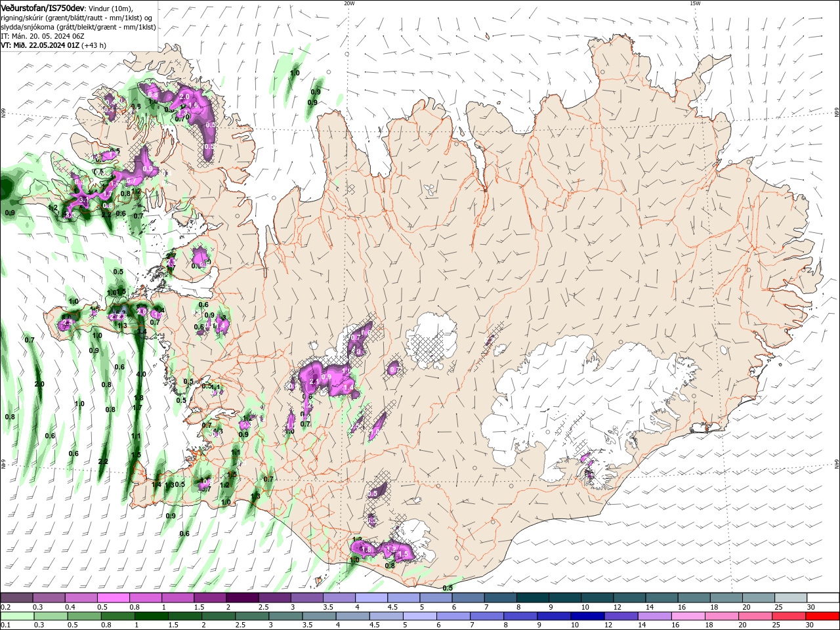
Task: Click the 'slydda/snjókoma' description line
Action: 78,27
